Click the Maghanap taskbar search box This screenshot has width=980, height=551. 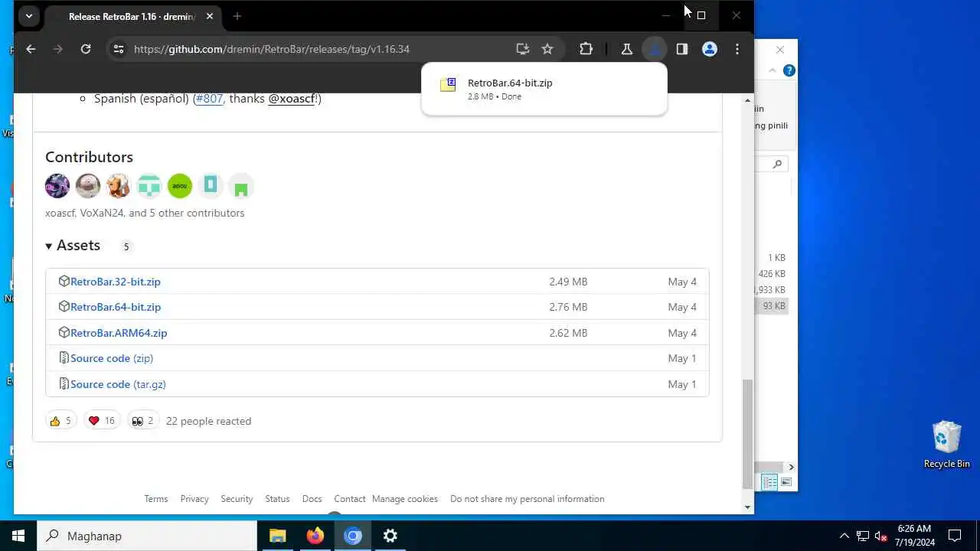(147, 536)
